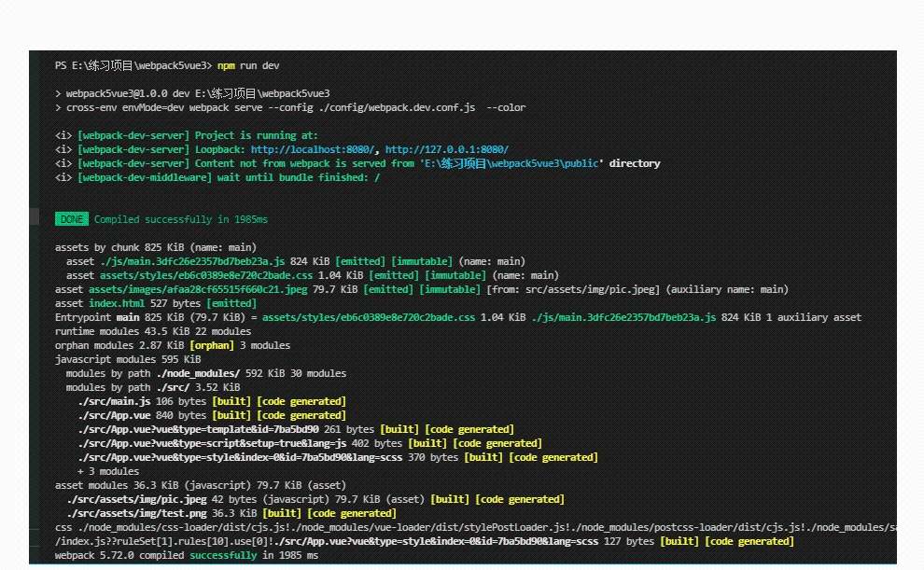Click '[from: src/assets/img/pic.jpeg]' text
924x570 pixels.
click(573, 290)
